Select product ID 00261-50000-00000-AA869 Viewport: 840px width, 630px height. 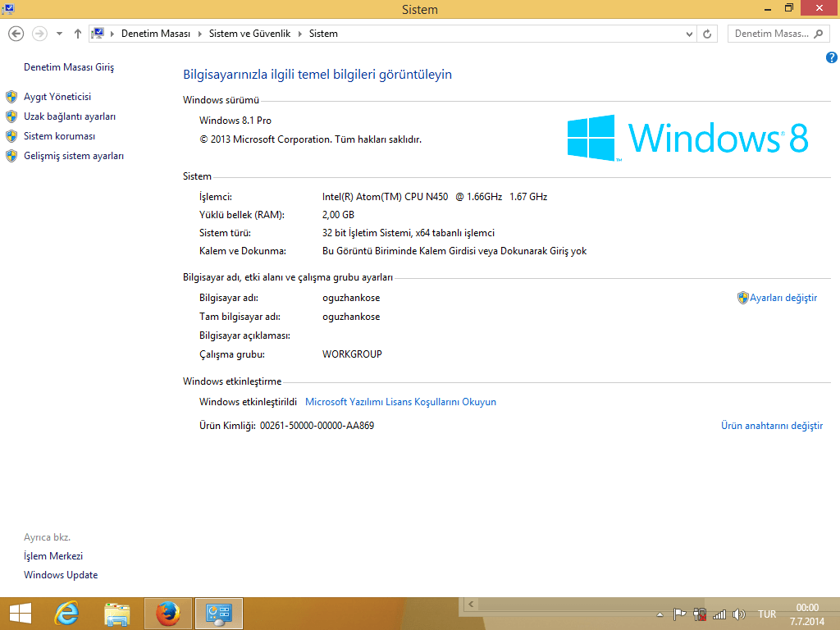(317, 426)
